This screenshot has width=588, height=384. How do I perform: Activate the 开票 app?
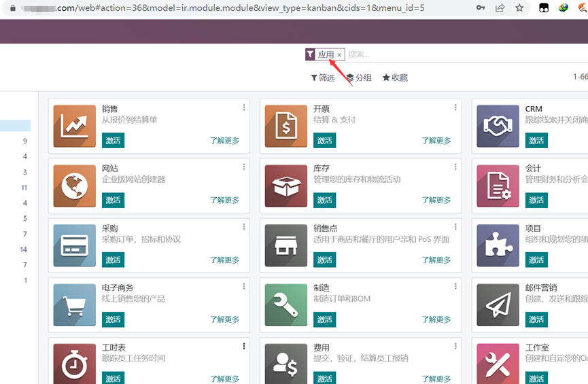coord(325,141)
